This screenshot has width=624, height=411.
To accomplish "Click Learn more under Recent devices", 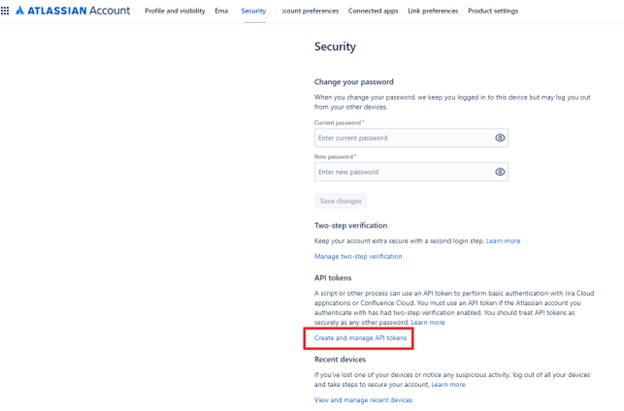I will 448,384.
